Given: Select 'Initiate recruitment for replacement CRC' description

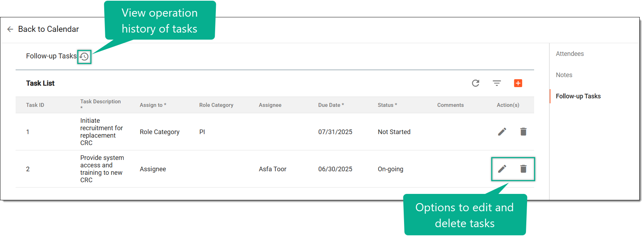Looking at the screenshot, I should click(102, 132).
